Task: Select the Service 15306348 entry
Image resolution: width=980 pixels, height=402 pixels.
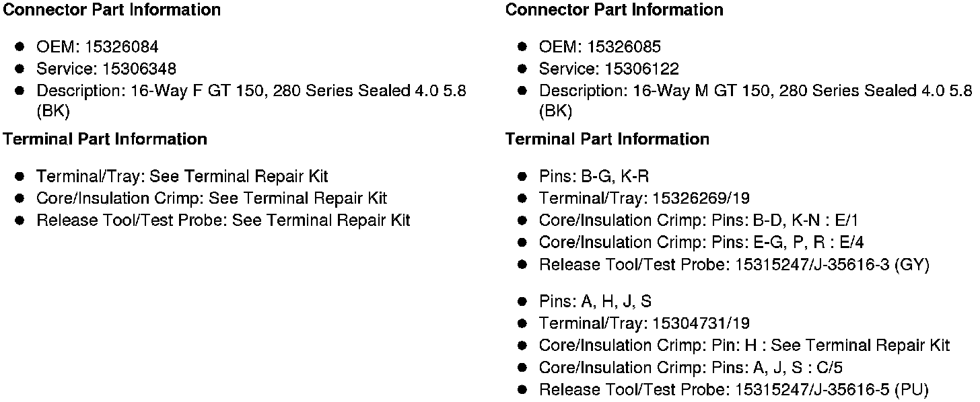Action: click(106, 69)
